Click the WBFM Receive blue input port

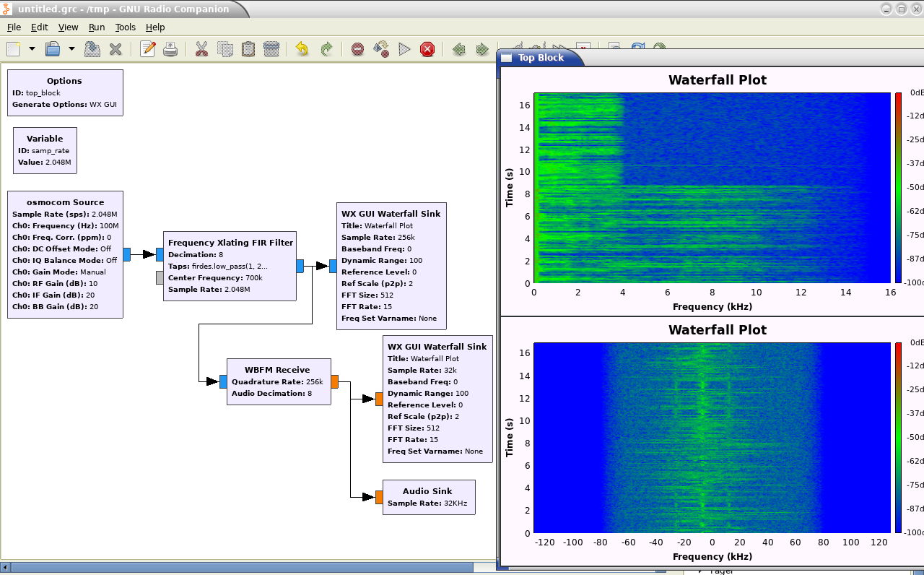click(223, 381)
